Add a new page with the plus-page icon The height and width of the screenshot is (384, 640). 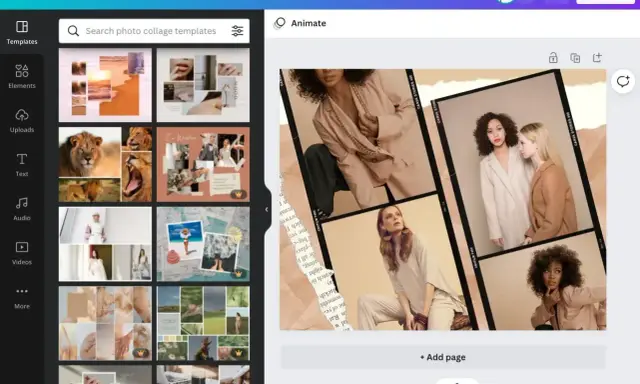coord(597,58)
